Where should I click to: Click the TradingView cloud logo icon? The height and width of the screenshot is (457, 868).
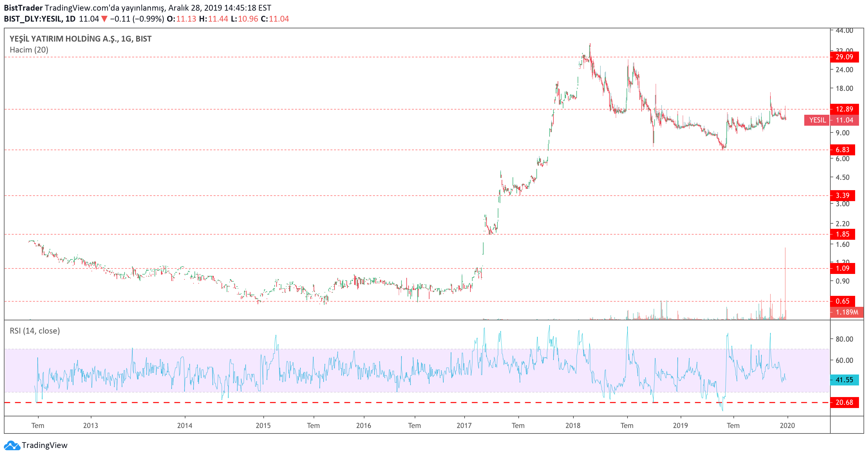click(x=12, y=445)
